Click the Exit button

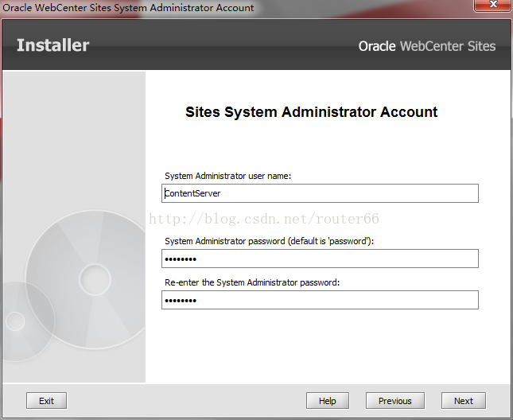(46, 401)
